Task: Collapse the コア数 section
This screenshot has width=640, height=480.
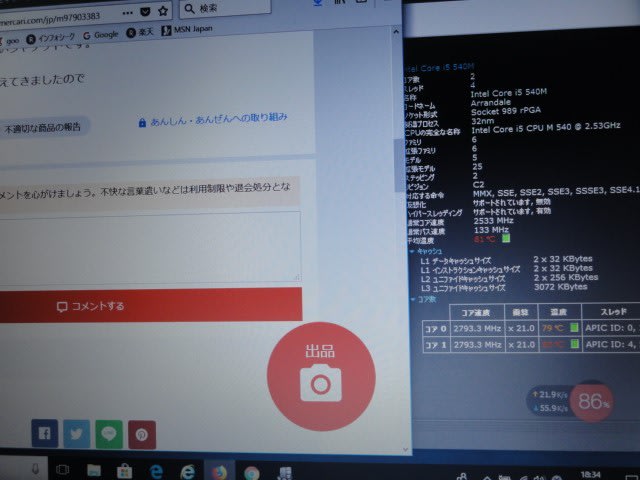Action: coord(414,298)
